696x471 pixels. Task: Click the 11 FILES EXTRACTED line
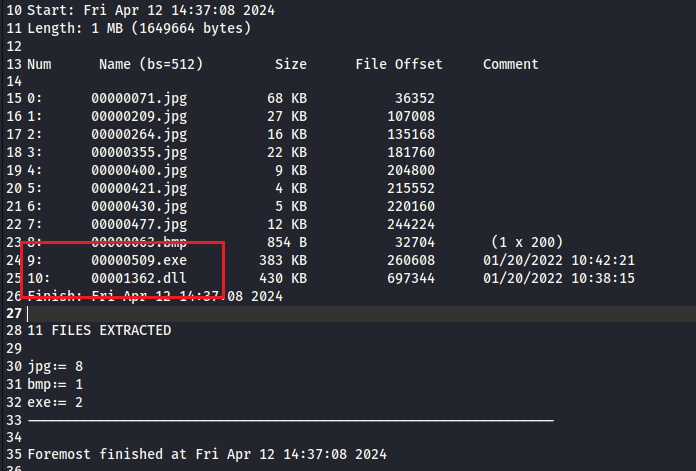(x=99, y=330)
